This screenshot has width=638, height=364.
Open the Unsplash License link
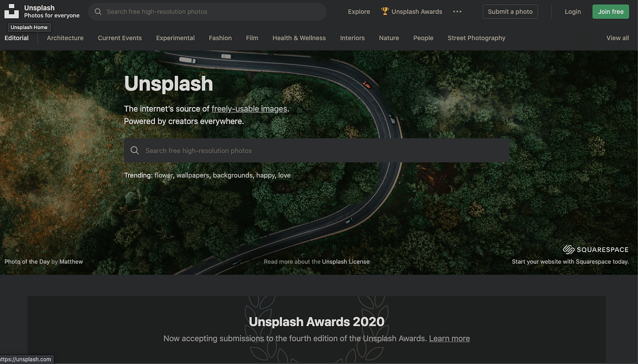[346, 261]
